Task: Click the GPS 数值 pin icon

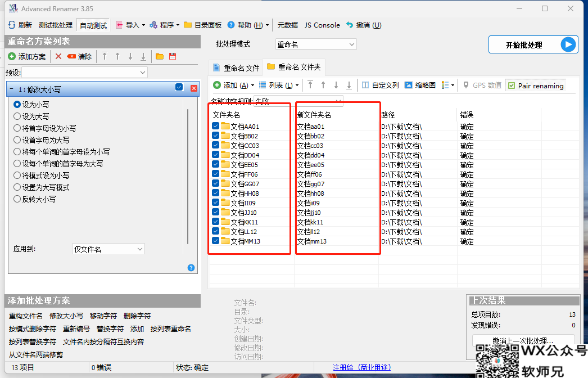Action: click(466, 85)
